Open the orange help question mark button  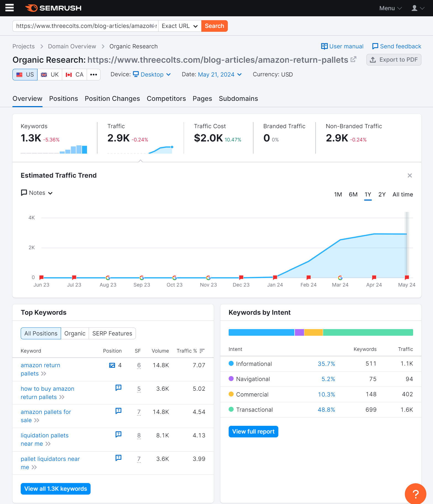[x=415, y=494]
